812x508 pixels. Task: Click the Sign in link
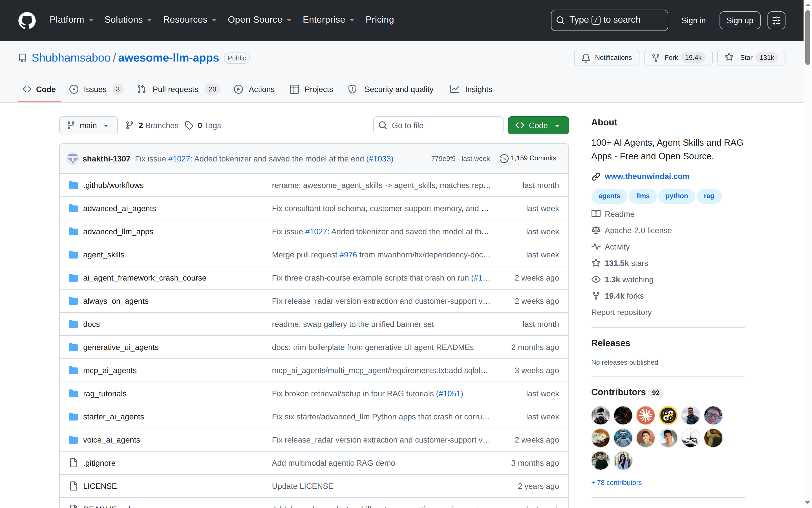point(693,21)
